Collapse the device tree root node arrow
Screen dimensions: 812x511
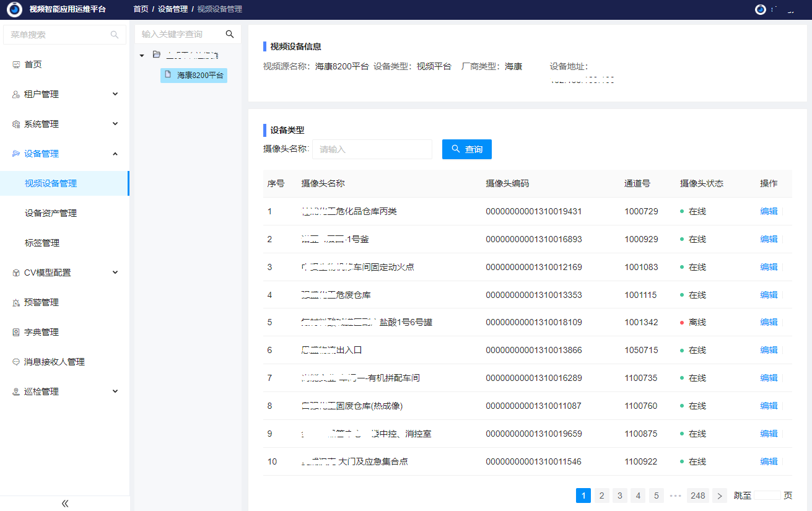[x=142, y=55]
